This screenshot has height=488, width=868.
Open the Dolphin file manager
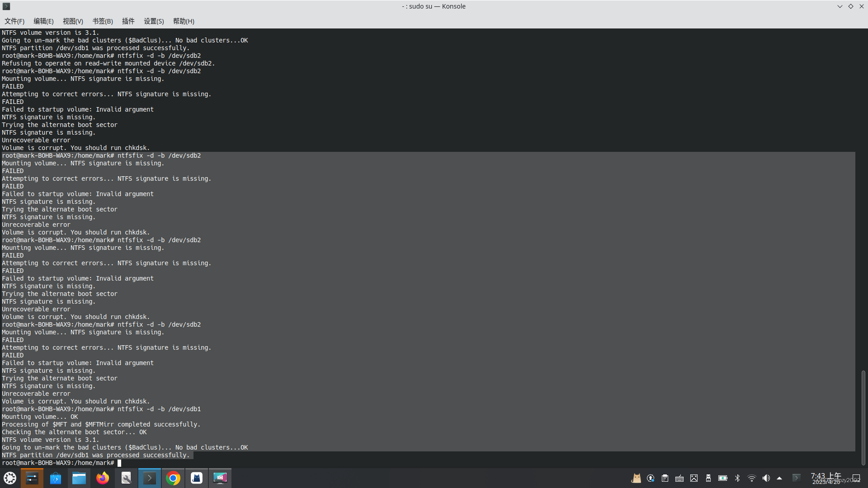[x=79, y=478]
